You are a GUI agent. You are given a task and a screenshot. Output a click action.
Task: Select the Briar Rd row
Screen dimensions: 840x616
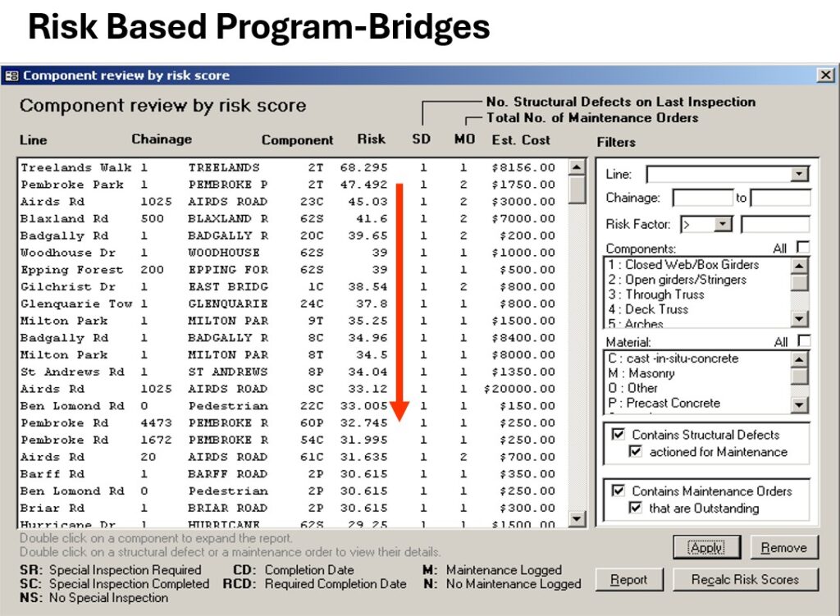293,509
